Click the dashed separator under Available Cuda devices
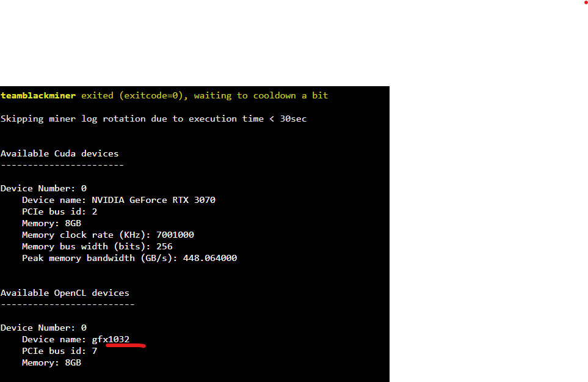 62,165
